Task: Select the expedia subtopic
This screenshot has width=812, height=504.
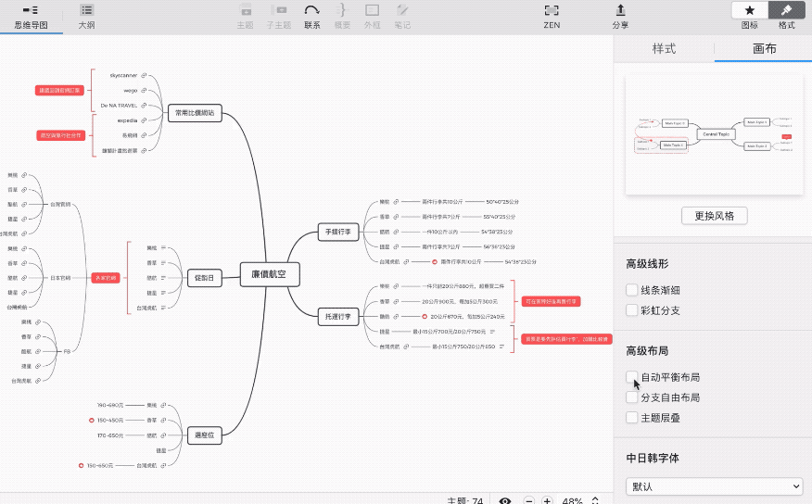Action: [x=127, y=120]
